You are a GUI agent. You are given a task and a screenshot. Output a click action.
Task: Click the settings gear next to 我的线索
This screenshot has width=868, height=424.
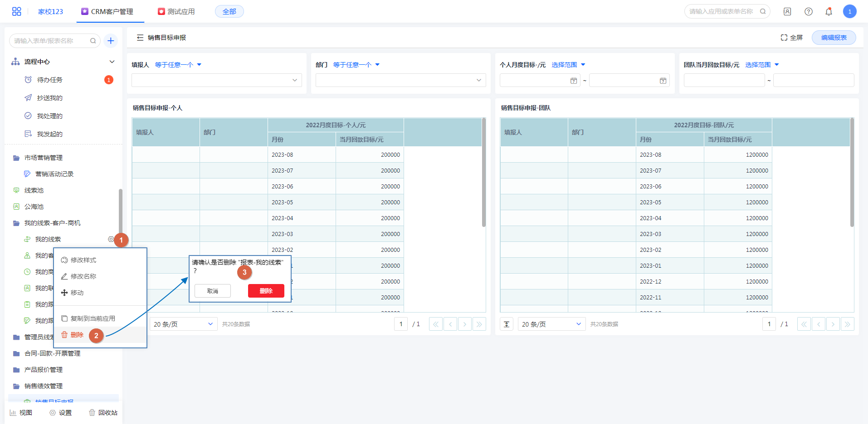click(x=111, y=239)
